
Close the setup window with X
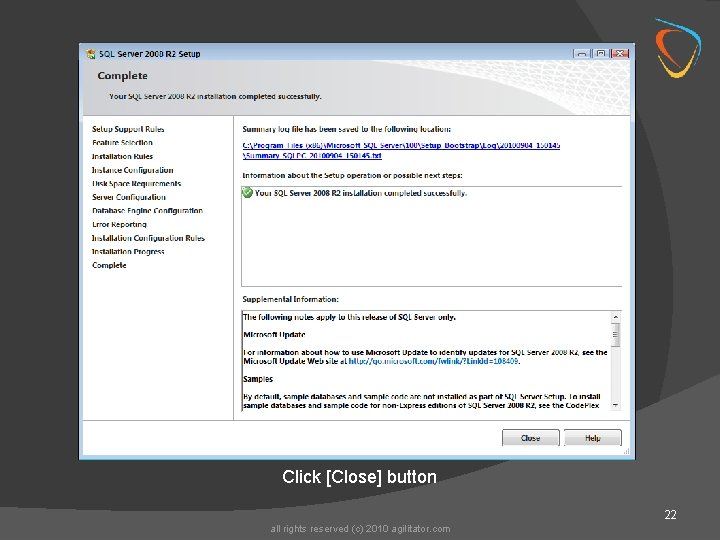click(620, 53)
